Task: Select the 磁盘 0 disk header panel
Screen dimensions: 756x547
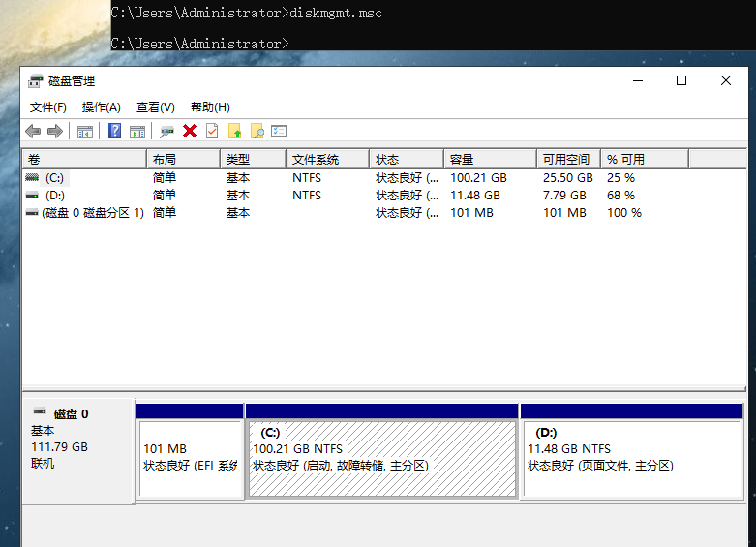Action: [x=78, y=451]
